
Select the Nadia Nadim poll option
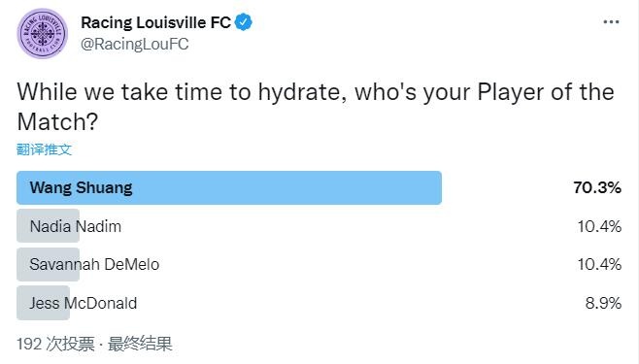(319, 226)
